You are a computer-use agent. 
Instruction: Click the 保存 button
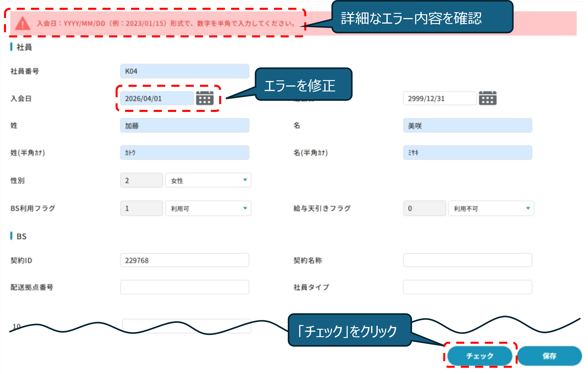(549, 356)
